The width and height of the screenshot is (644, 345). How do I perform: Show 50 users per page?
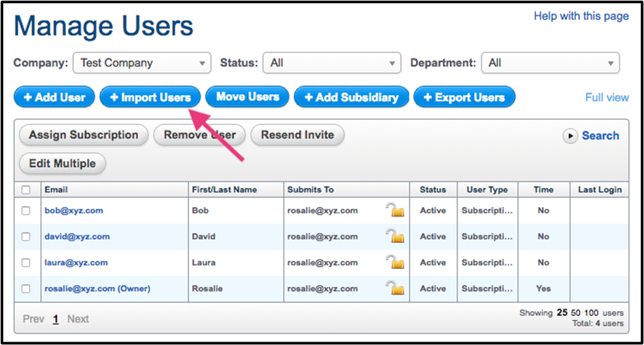click(576, 313)
